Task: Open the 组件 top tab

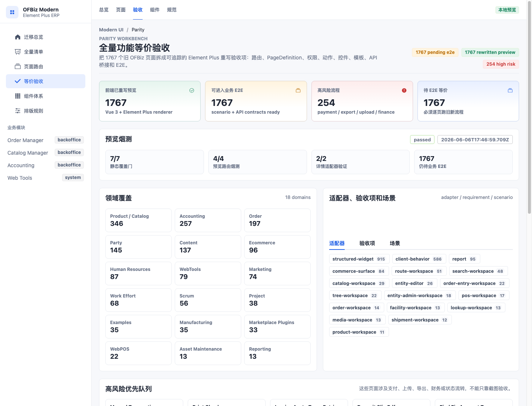Action: click(x=155, y=10)
